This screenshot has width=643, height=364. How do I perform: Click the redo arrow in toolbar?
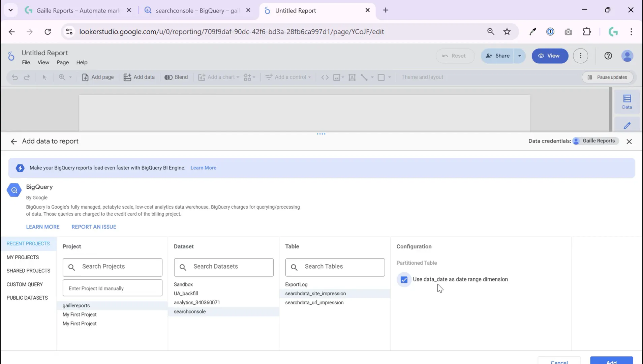point(27,77)
